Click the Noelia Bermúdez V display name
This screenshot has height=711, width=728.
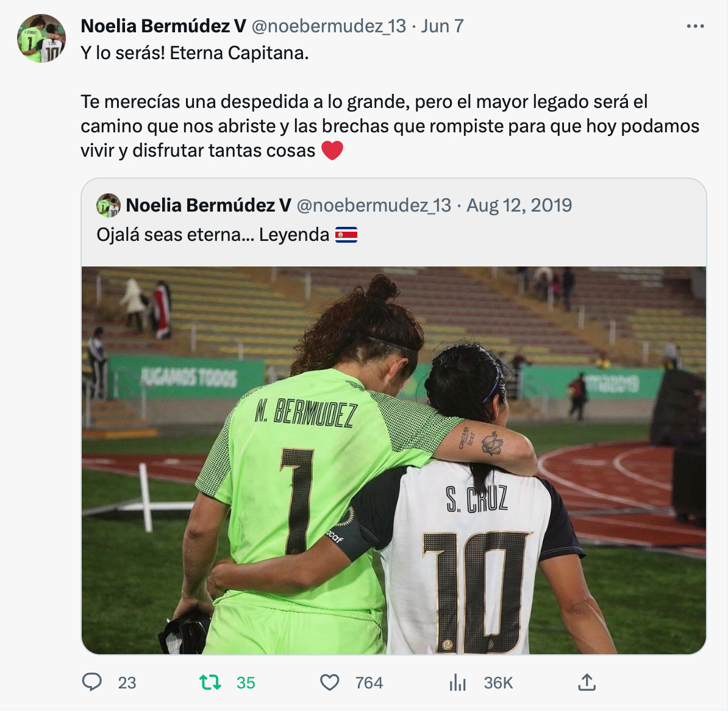163,26
